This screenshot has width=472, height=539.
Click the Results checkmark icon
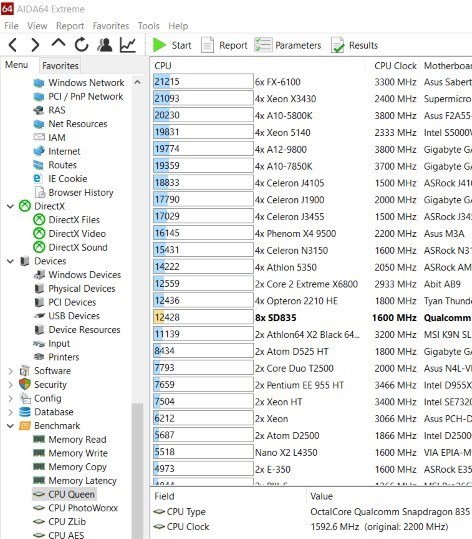coord(337,45)
